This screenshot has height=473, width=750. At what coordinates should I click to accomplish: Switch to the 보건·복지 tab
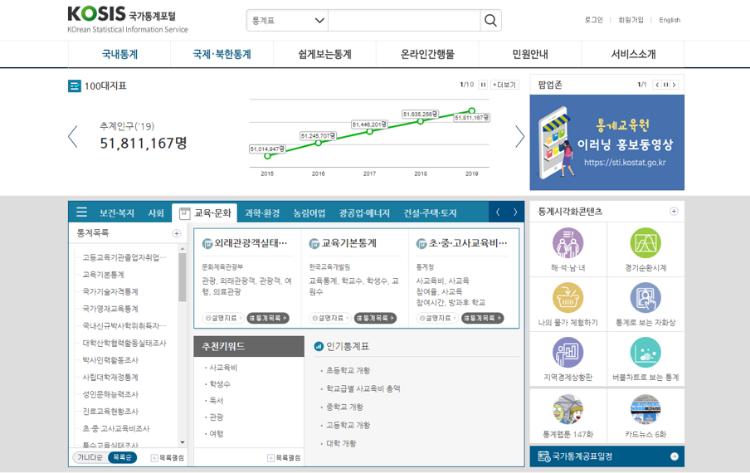coord(117,213)
